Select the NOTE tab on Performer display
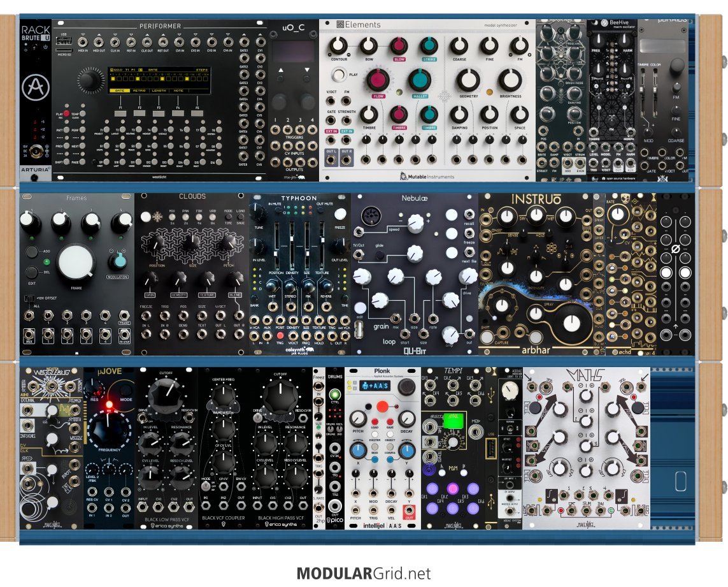The image size is (728, 587). tap(179, 91)
